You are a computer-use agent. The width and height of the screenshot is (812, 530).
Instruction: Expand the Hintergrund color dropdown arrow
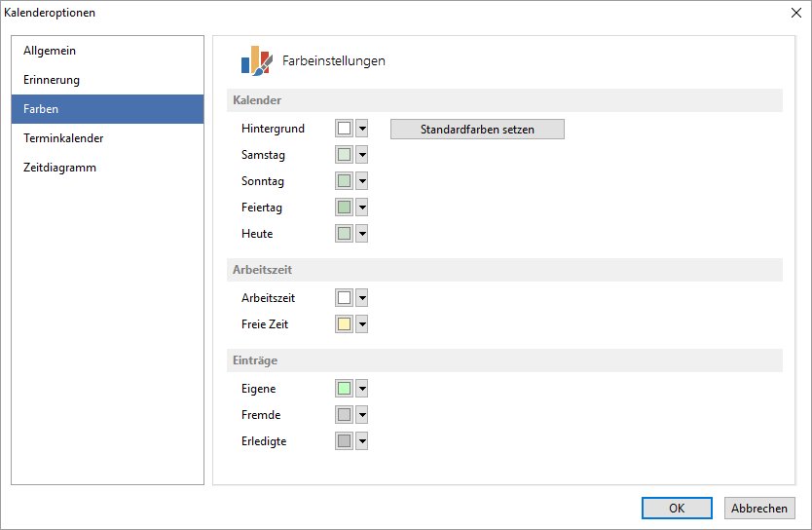[362, 129]
